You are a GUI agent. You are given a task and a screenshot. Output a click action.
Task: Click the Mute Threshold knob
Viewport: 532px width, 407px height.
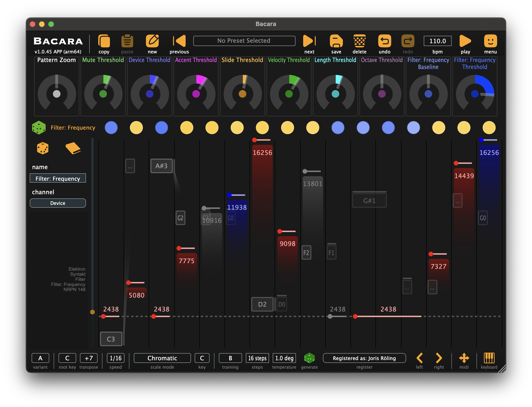tap(103, 94)
